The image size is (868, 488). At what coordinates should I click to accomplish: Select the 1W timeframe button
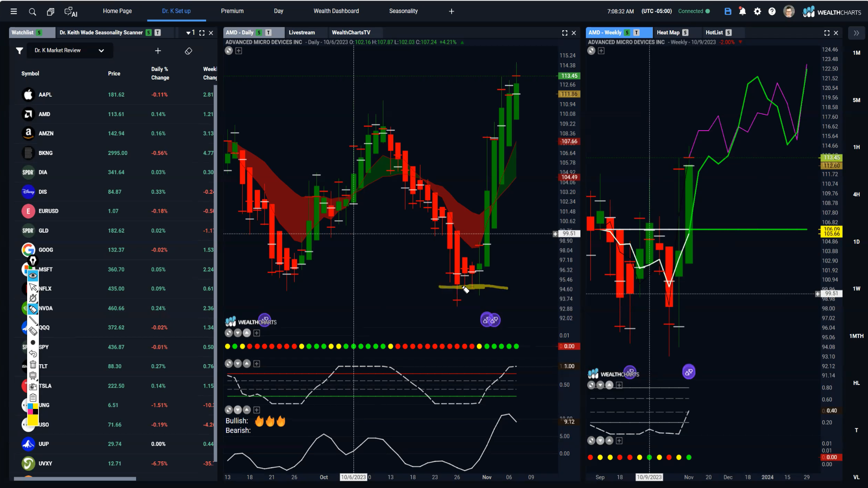[856, 289]
